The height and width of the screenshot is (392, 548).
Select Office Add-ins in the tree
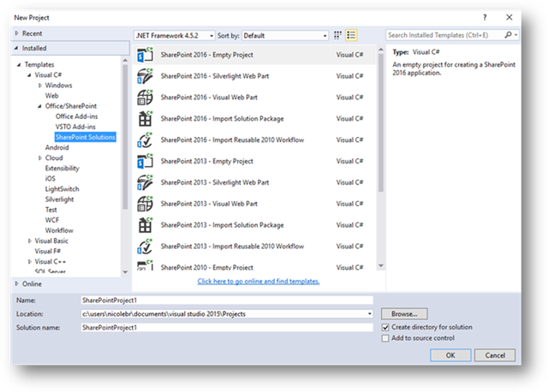coord(76,116)
